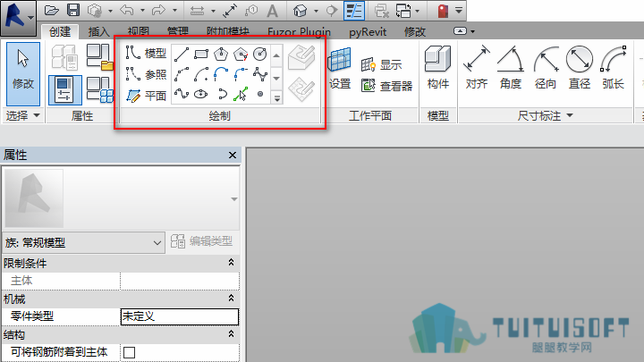Select the Measure tool in quick access toolbar
Image resolution: width=644 pixels, height=362 pixels.
coord(197,11)
